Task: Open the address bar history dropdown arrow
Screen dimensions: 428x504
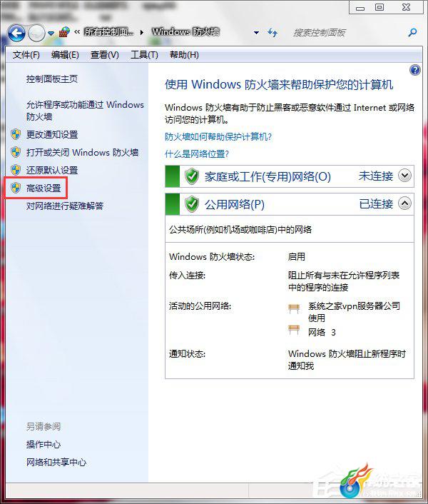Action: (256, 32)
